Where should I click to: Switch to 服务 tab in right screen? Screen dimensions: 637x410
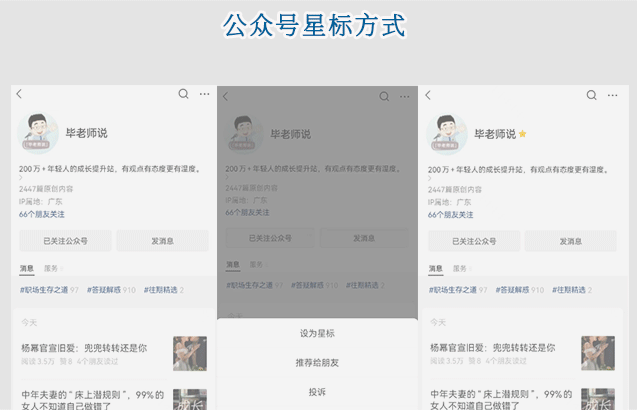tap(459, 269)
